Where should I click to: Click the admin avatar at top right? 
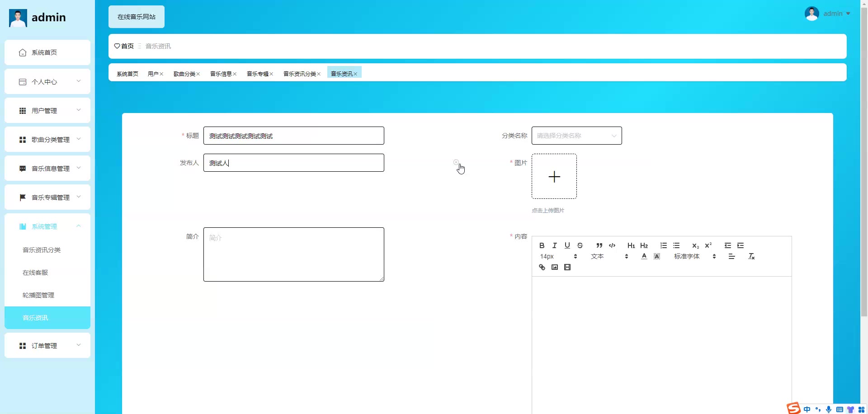812,14
